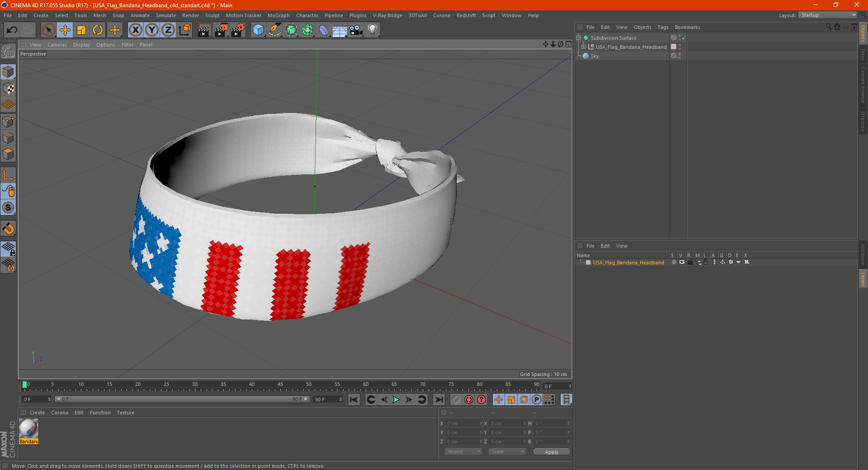The width and height of the screenshot is (868, 470).
Task: Click the record active objects button
Action: [456, 399]
